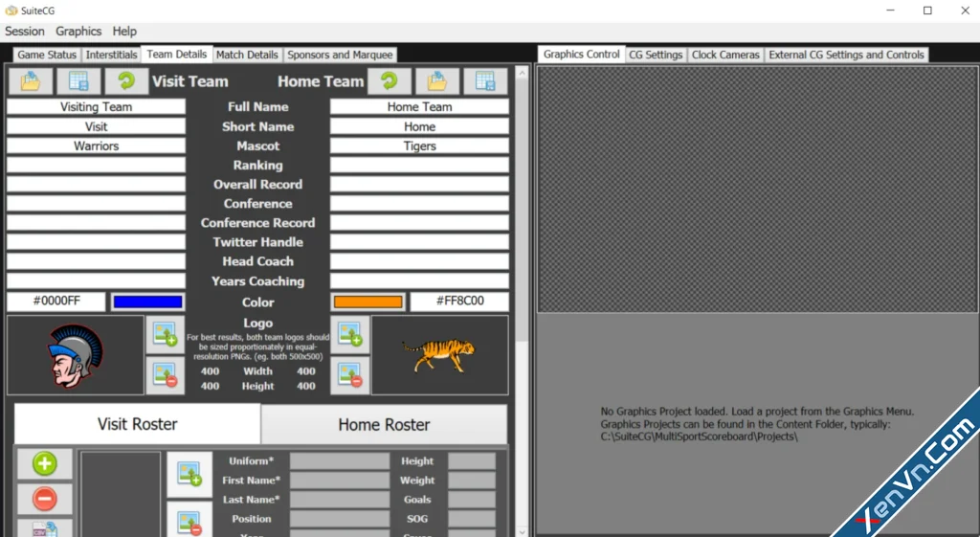Edit the Visit short name field
The image size is (980, 537).
pyautogui.click(x=97, y=126)
